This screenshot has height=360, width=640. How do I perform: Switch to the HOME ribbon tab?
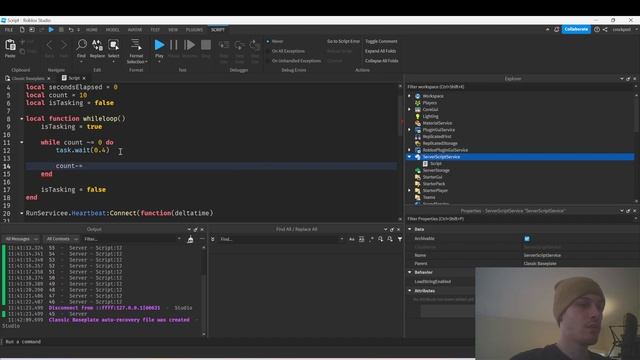[x=92, y=30]
